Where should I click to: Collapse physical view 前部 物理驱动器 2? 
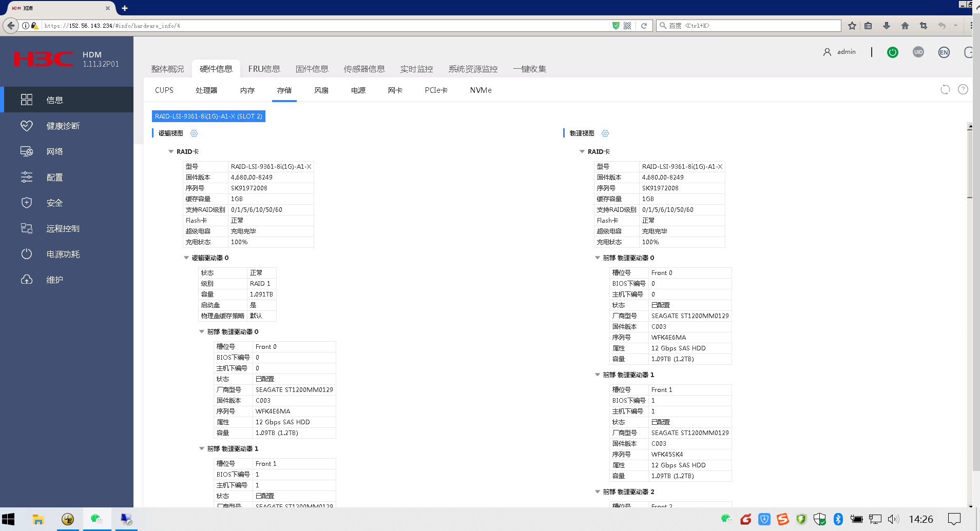(x=598, y=492)
